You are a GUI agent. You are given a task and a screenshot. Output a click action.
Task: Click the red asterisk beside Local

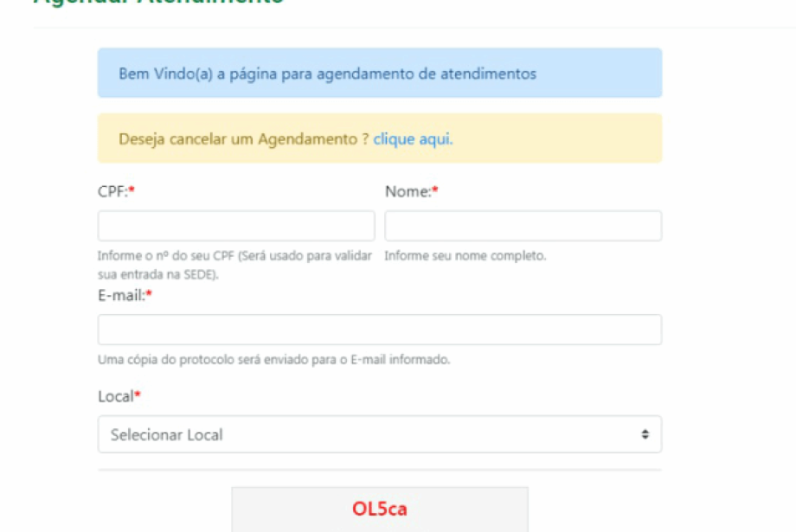click(137, 396)
